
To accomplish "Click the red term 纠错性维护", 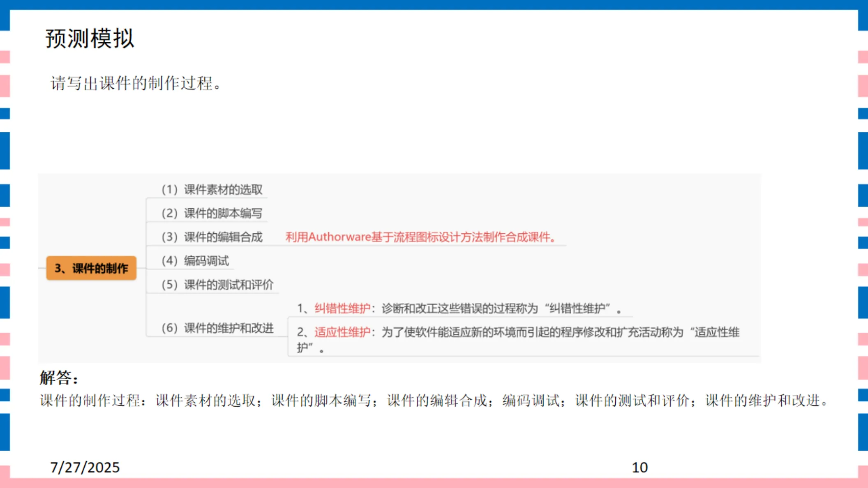I will 342,308.
